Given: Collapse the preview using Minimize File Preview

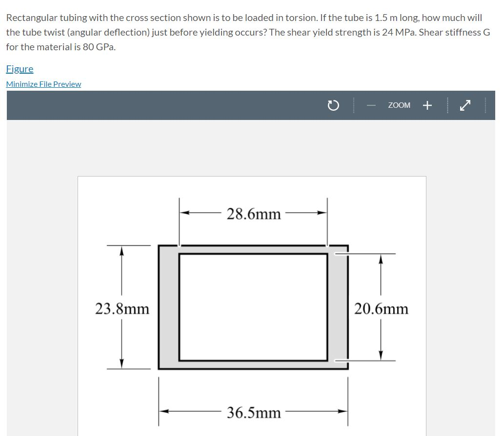Looking at the screenshot, I should click(43, 84).
